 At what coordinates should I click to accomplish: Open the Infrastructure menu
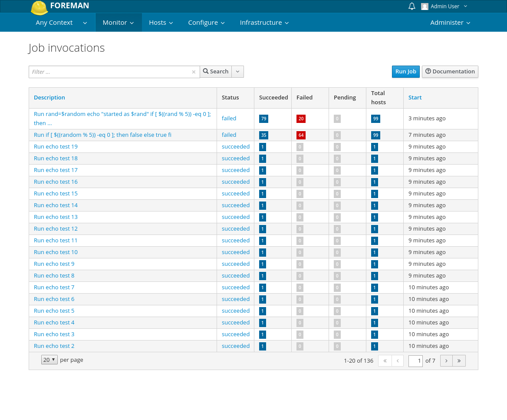click(264, 23)
